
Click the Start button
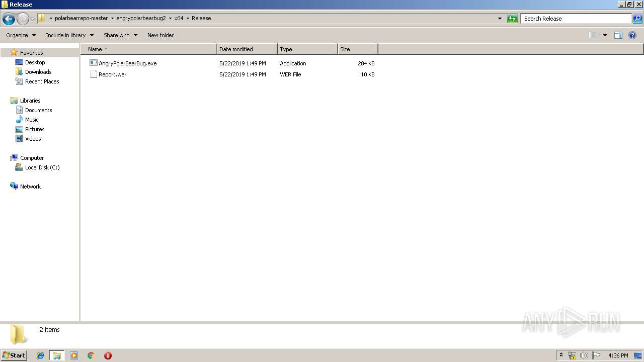coord(14,355)
